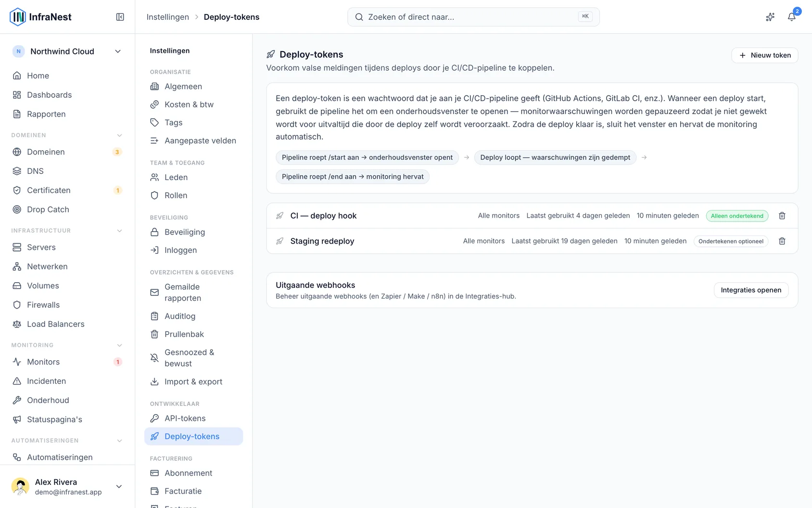Open Alex Rivera account menu

(67, 486)
